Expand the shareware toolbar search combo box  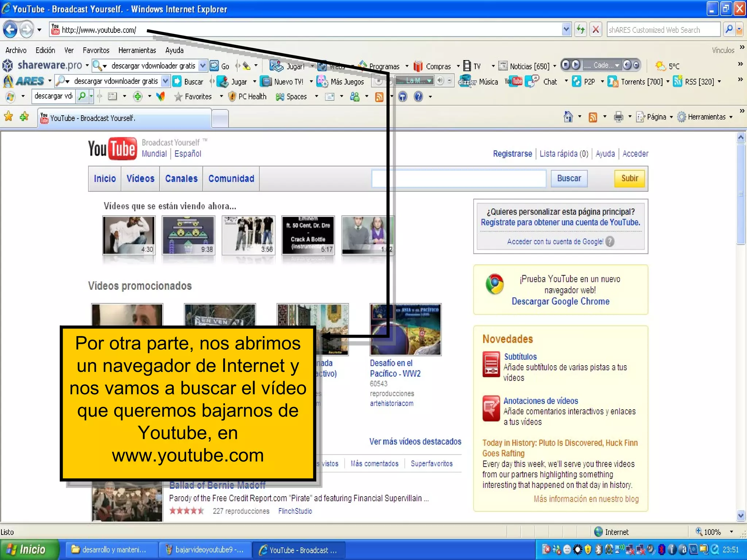point(203,66)
